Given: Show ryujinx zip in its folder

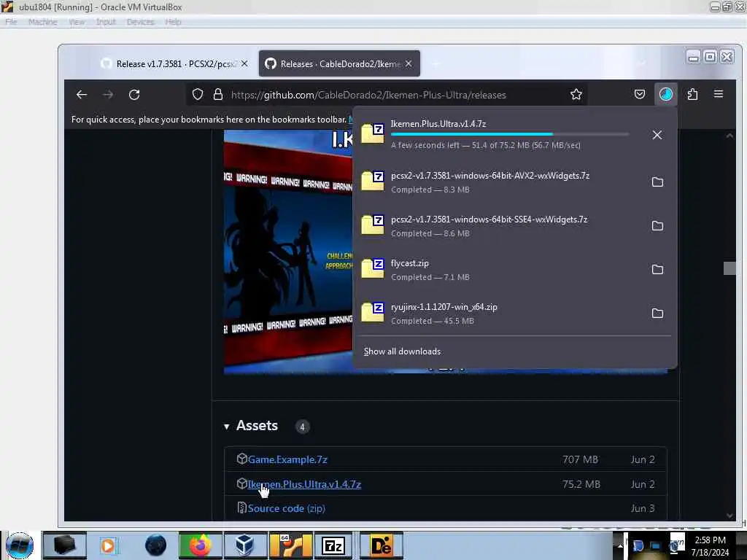Looking at the screenshot, I should tap(657, 314).
